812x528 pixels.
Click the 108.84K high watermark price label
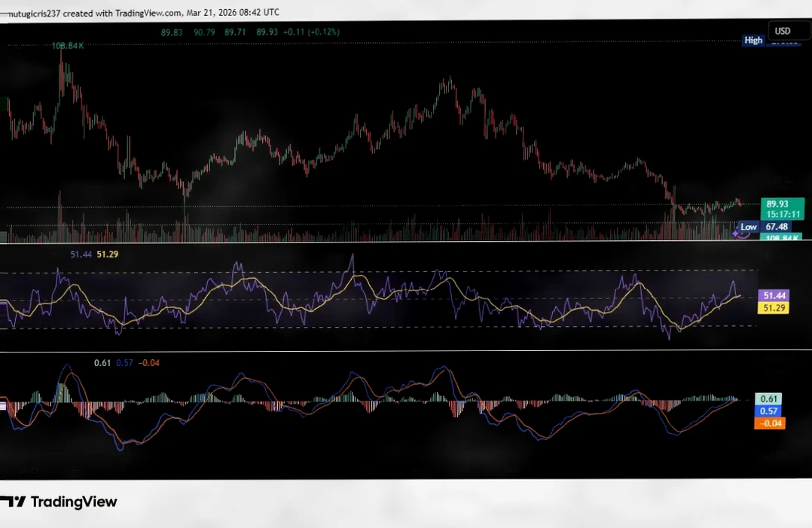click(66, 45)
